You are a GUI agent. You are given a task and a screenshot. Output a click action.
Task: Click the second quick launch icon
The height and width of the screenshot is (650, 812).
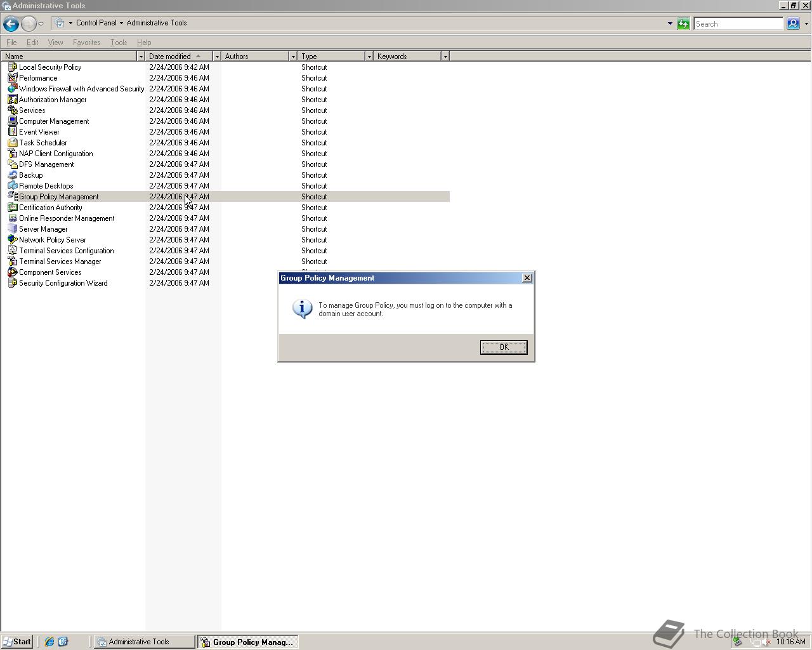coord(63,642)
